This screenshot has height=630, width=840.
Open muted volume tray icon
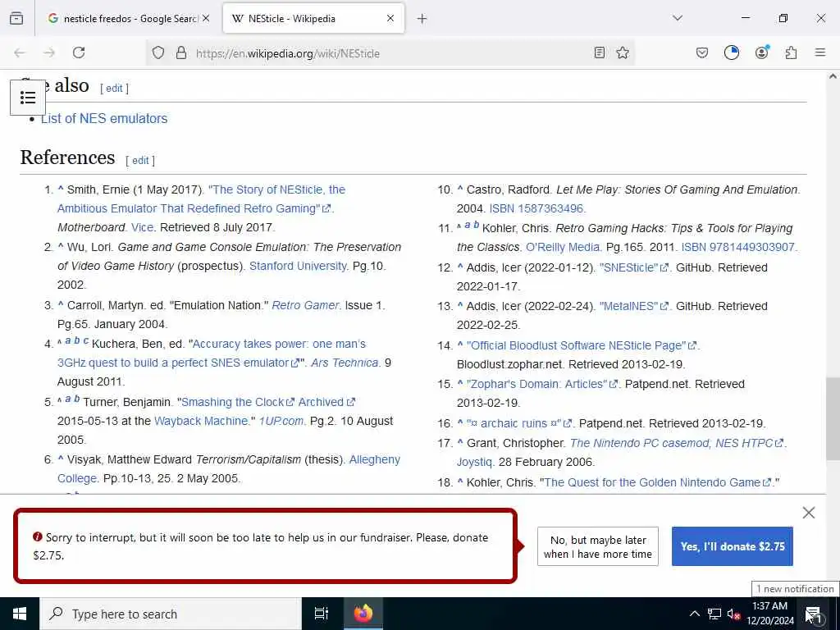(x=733, y=614)
